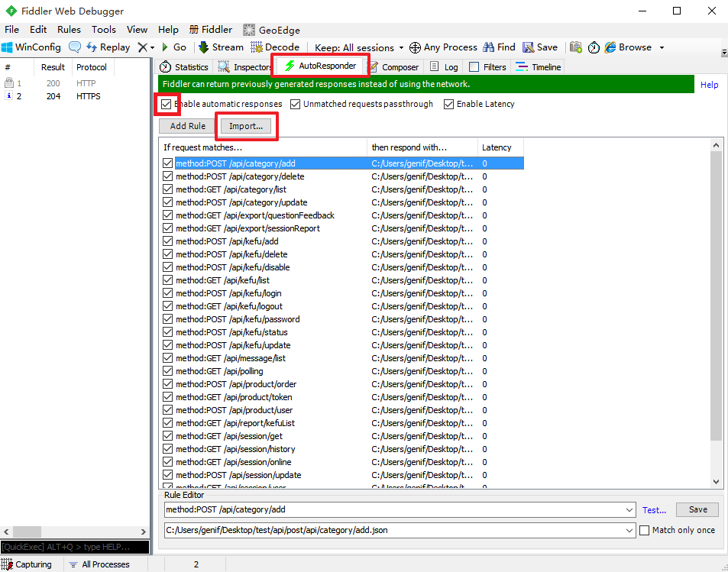Switch to the Inspectors tab

click(x=244, y=67)
